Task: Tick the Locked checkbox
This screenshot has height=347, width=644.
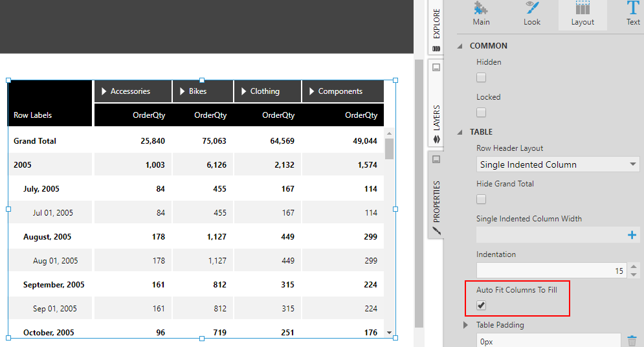Action: [481, 112]
